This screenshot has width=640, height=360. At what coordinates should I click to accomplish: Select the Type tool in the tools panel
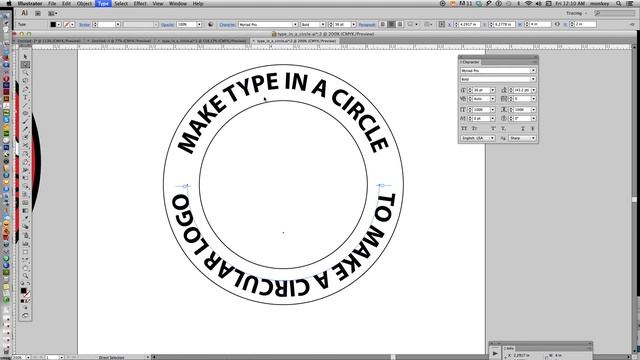pyautogui.click(x=25, y=97)
